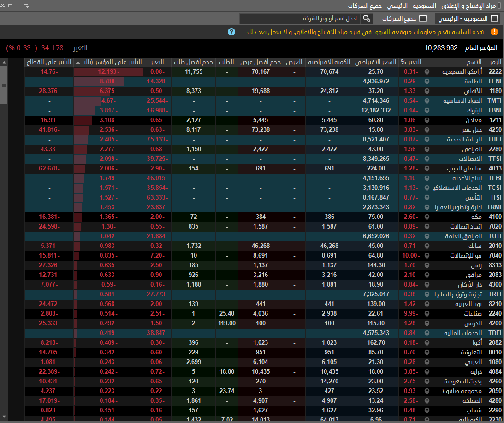
Task: Open the جميع الشركات companies selector
Action: [404, 18]
